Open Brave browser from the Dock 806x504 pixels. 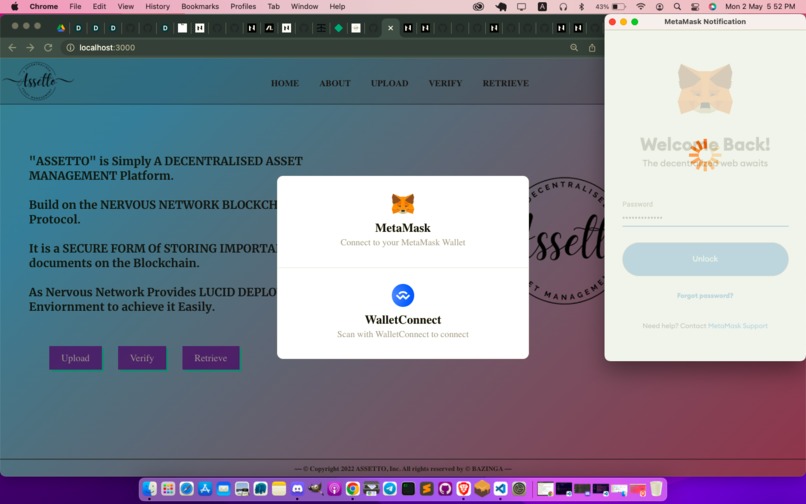(464, 488)
